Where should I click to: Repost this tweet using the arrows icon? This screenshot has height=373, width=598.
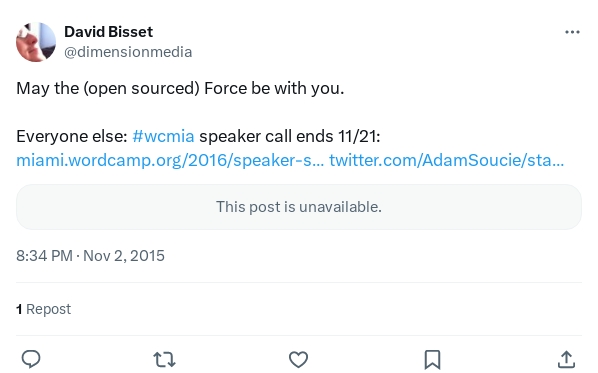164,359
